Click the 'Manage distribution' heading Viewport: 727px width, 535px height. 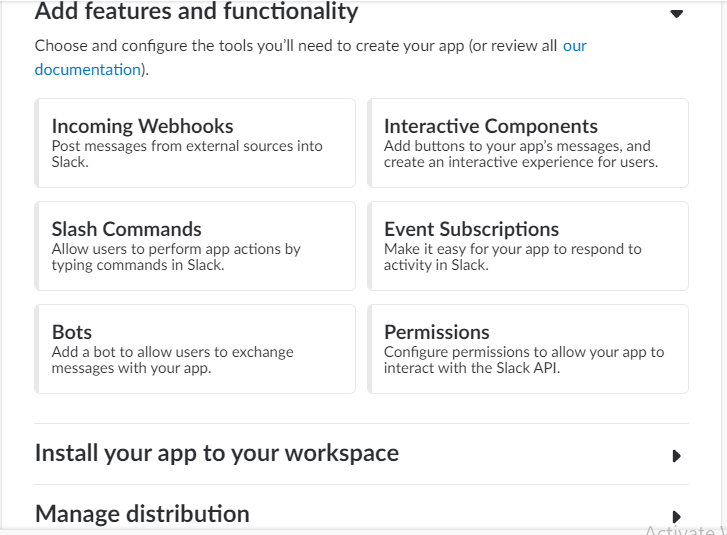click(x=142, y=514)
